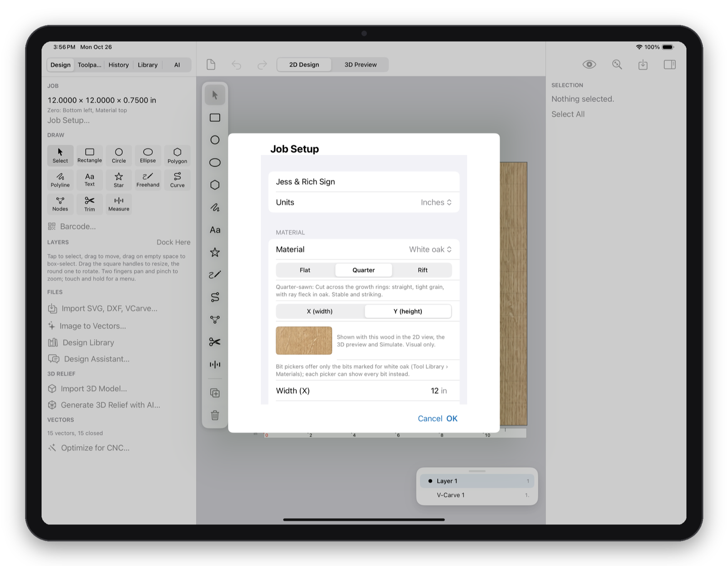The width and height of the screenshot is (728, 566).
Task: Switch to 3D Preview view
Action: [x=360, y=65]
